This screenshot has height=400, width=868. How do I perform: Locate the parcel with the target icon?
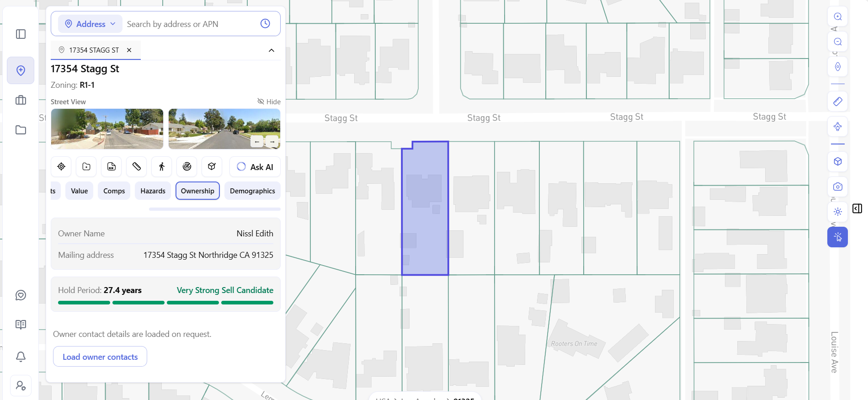tap(61, 166)
